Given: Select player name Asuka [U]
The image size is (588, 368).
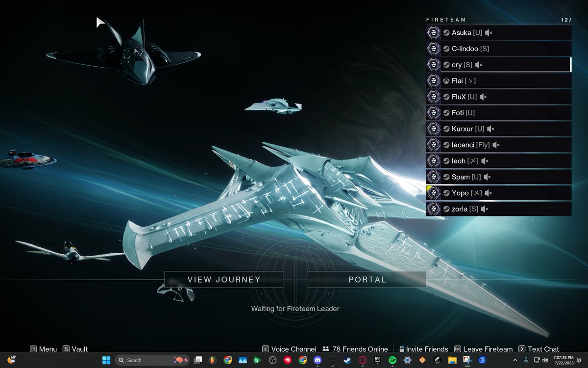Looking at the screenshot, I should (x=467, y=32).
